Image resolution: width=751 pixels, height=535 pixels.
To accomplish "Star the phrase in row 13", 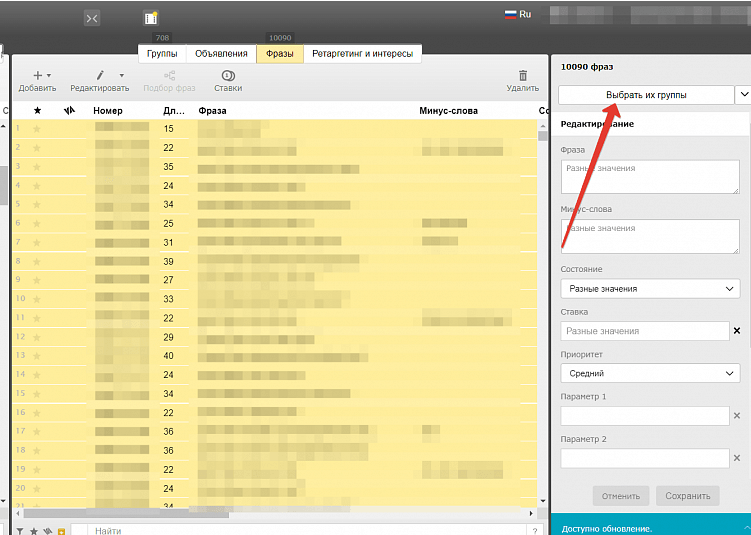I will pyautogui.click(x=37, y=356).
